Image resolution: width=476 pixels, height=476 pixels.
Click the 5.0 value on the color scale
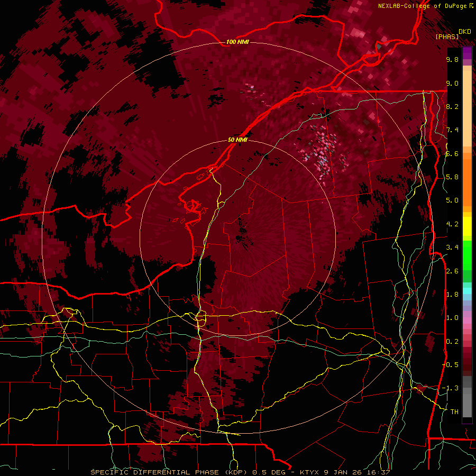pos(452,200)
